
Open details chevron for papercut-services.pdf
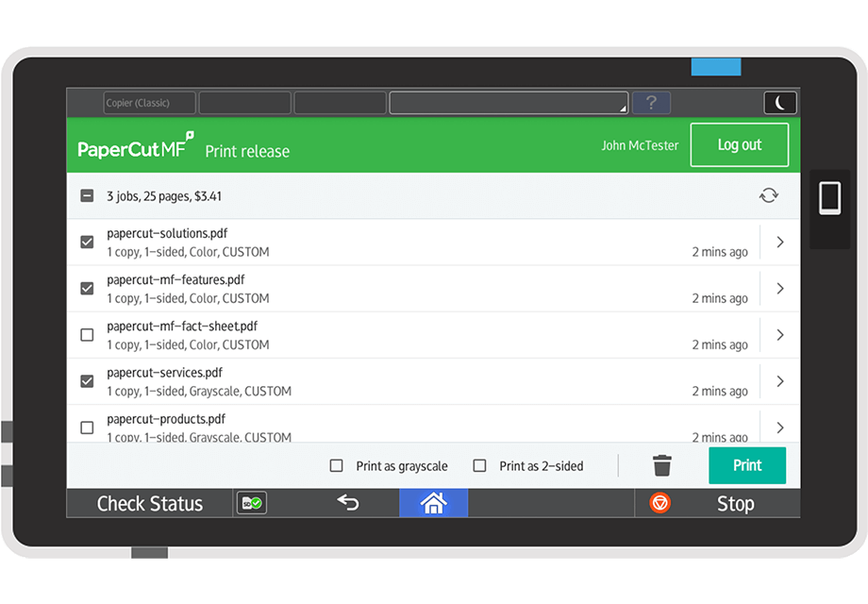[779, 381]
